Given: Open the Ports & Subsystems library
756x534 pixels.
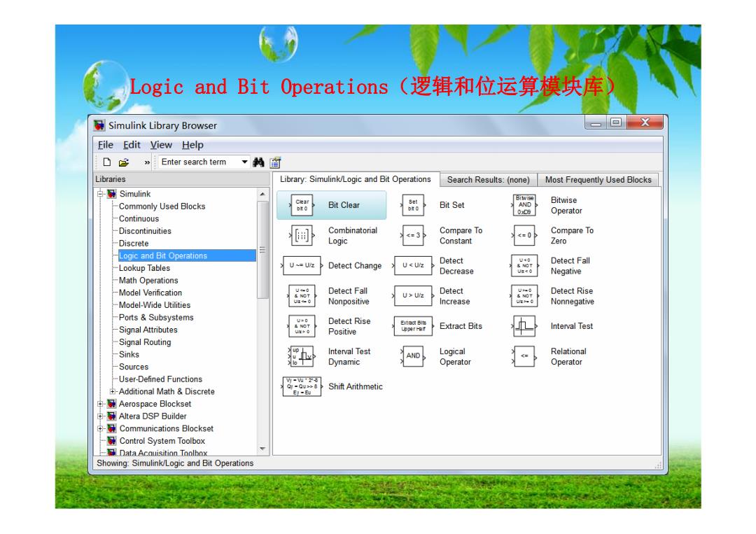Looking at the screenshot, I should (156, 318).
